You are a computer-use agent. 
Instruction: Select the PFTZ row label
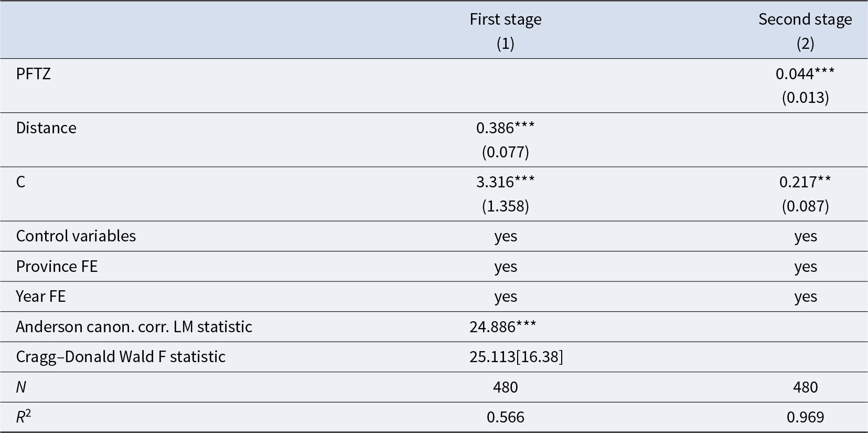pyautogui.click(x=34, y=74)
